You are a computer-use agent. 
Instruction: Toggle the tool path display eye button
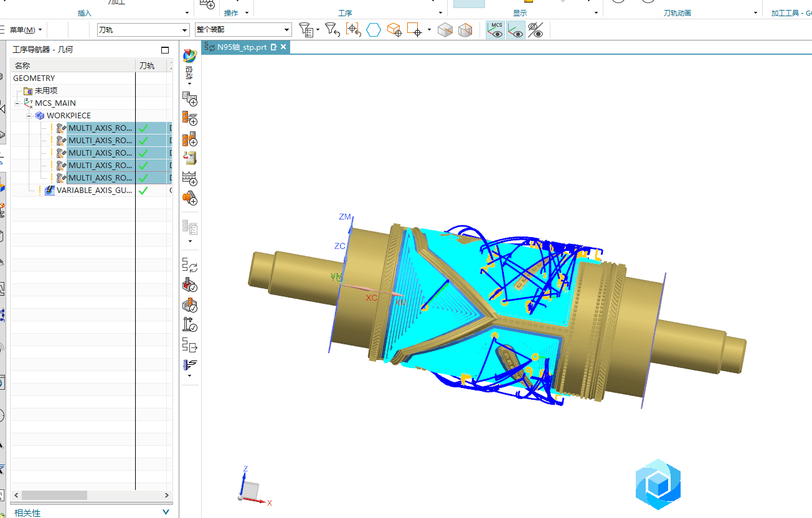point(516,30)
